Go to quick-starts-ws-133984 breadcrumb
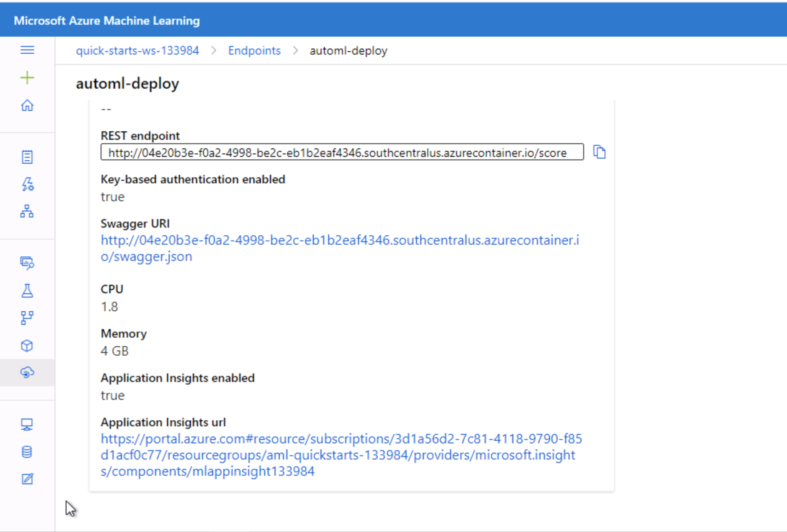787x532 pixels. [137, 51]
